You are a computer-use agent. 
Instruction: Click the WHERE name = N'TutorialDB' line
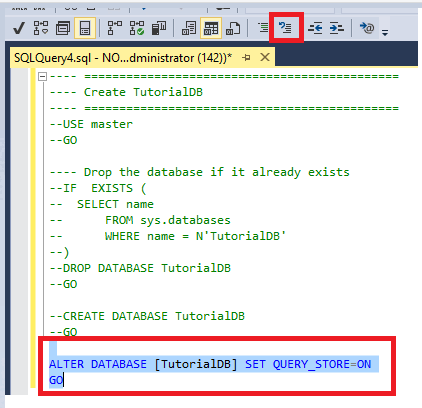click(168, 236)
